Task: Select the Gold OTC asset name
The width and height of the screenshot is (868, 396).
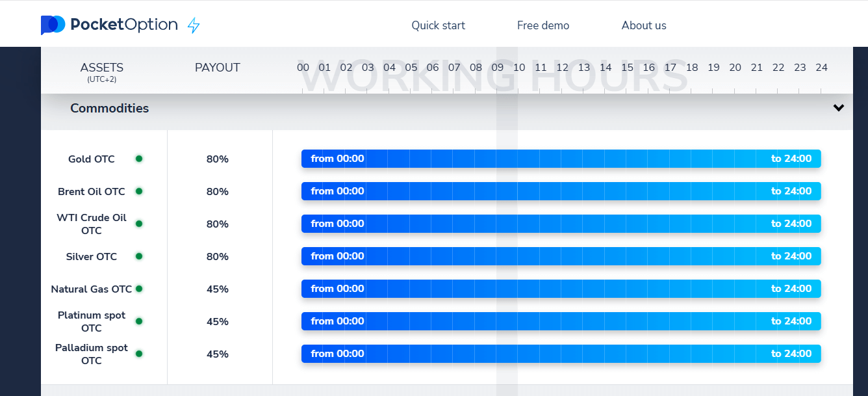Action: (x=92, y=159)
